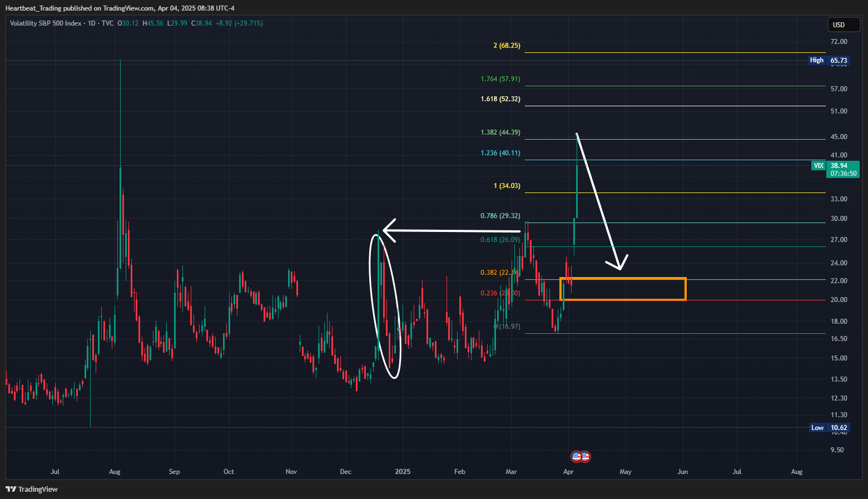Image resolution: width=868 pixels, height=499 pixels.
Task: Click the Oct label on time axis
Action: 229,472
